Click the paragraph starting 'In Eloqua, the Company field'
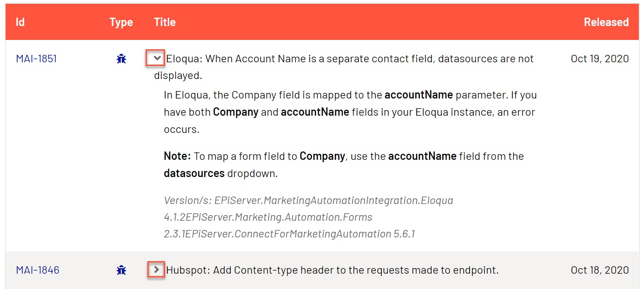The width and height of the screenshot is (644, 289). (x=349, y=112)
